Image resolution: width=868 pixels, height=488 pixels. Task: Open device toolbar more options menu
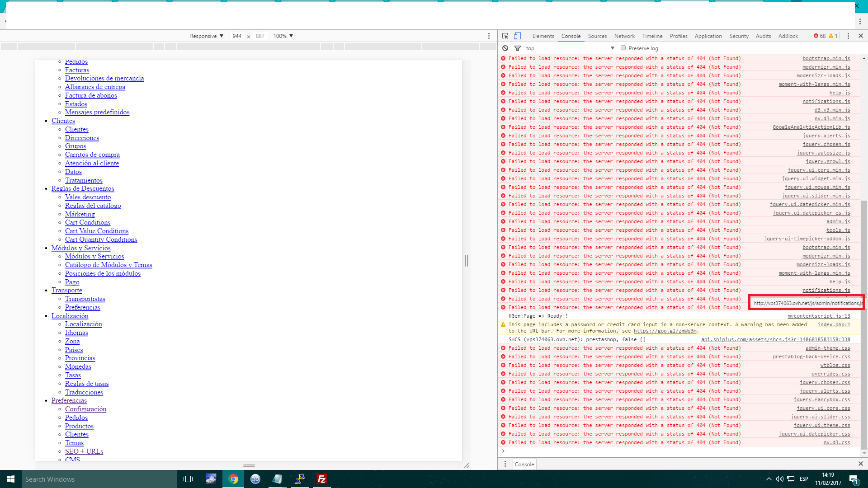489,36
